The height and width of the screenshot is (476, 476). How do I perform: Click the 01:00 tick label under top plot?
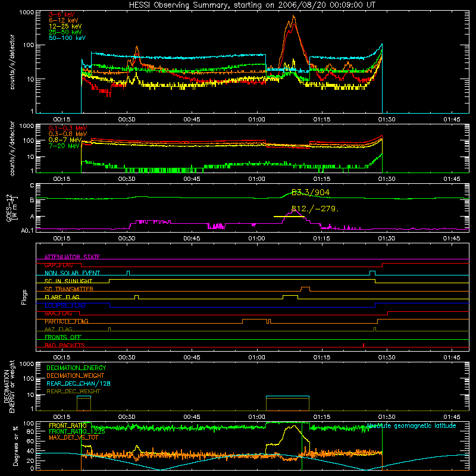[256, 120]
